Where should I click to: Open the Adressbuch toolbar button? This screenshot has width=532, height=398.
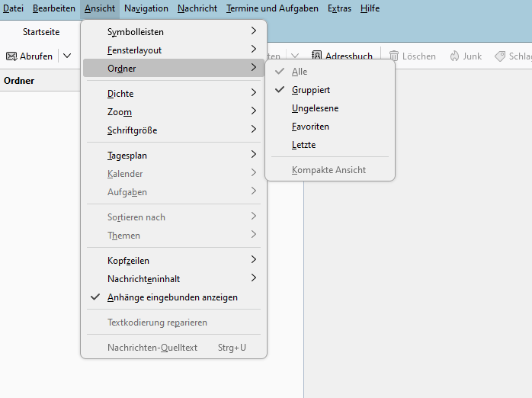coord(341,56)
